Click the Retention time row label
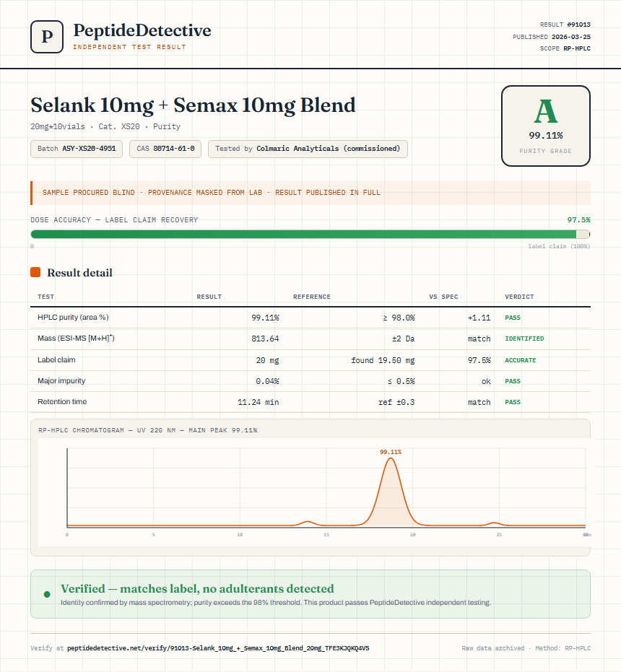 pyautogui.click(x=62, y=401)
